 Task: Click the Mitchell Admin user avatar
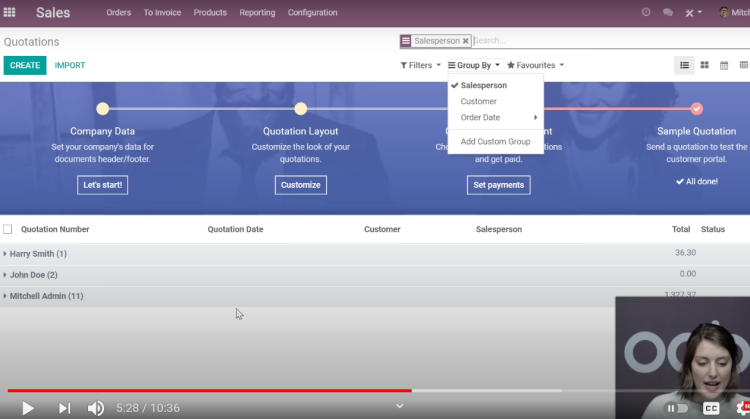[x=724, y=12]
